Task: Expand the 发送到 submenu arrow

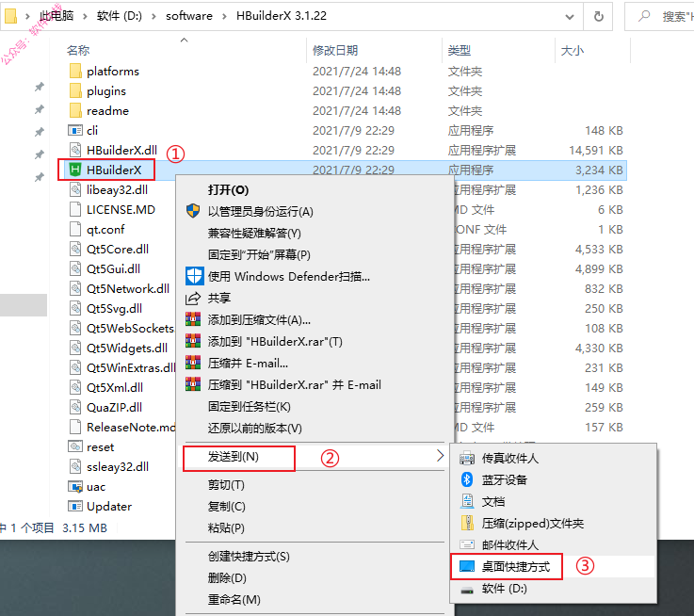Action: (440, 455)
